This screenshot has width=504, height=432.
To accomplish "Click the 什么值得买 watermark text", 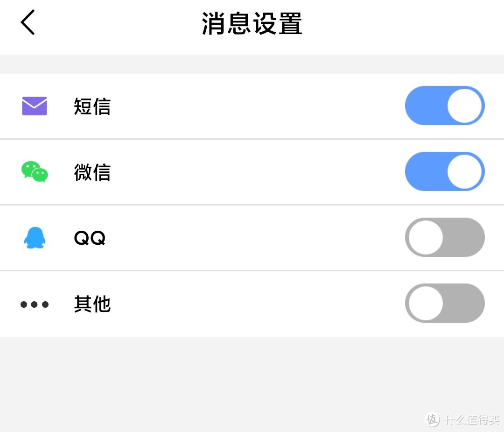I will pos(472,419).
